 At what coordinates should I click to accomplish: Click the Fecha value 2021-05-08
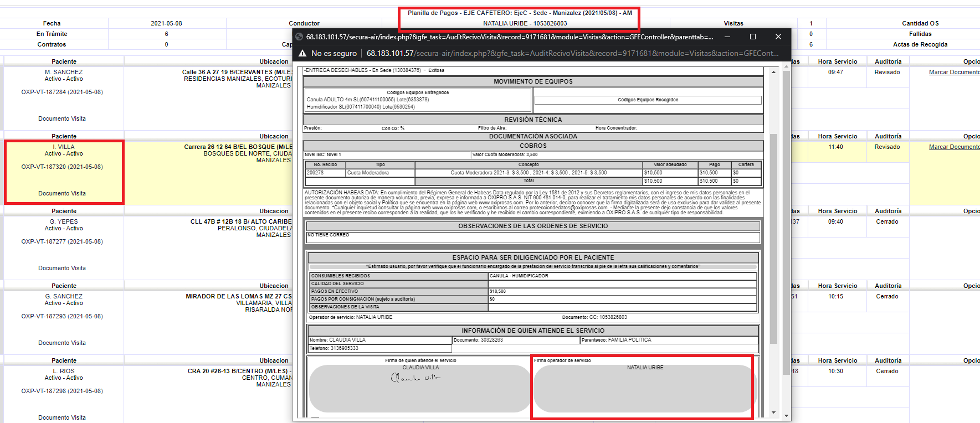click(166, 23)
